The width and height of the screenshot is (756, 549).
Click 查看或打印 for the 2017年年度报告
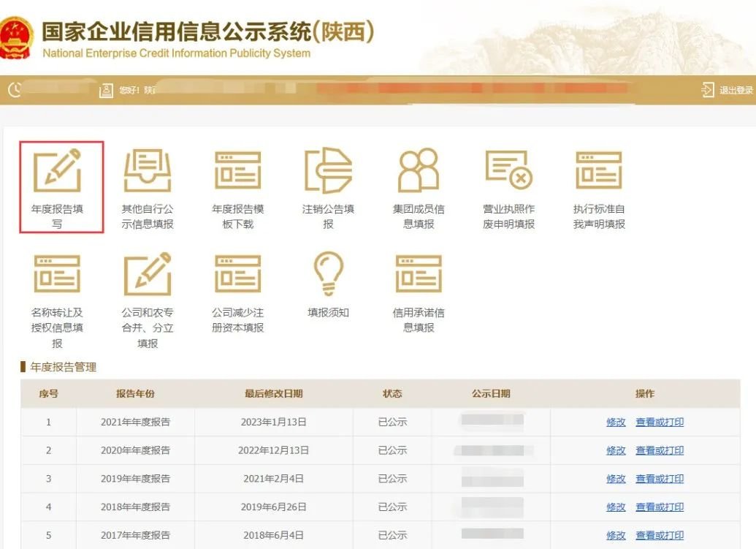tap(660, 535)
